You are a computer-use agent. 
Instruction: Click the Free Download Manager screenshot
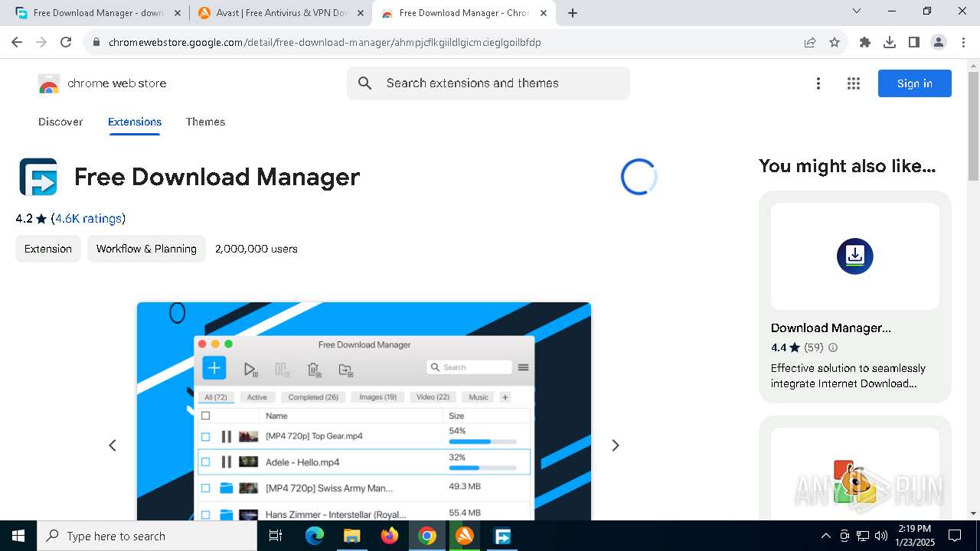(364, 412)
